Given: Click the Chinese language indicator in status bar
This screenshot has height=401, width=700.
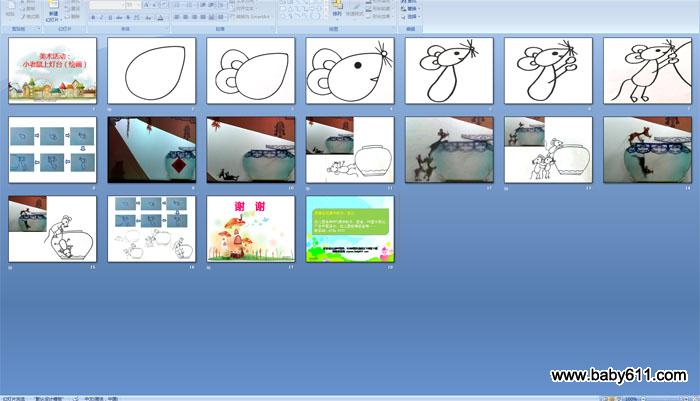Looking at the screenshot, I should click(x=101, y=397).
